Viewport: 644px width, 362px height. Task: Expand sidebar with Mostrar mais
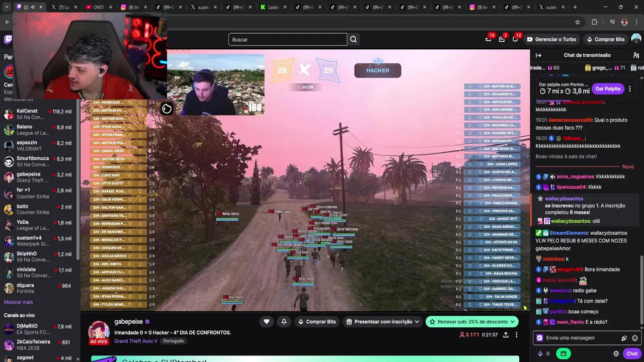(x=19, y=302)
